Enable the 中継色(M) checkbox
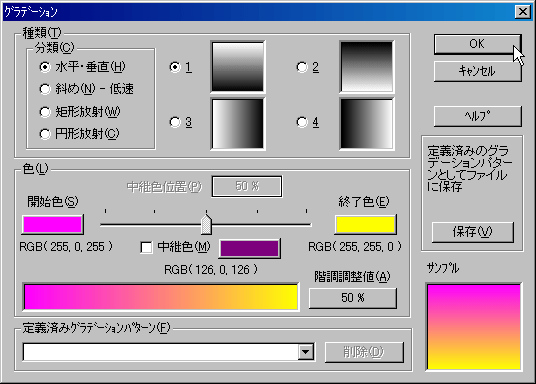The image size is (536, 384). tap(146, 247)
